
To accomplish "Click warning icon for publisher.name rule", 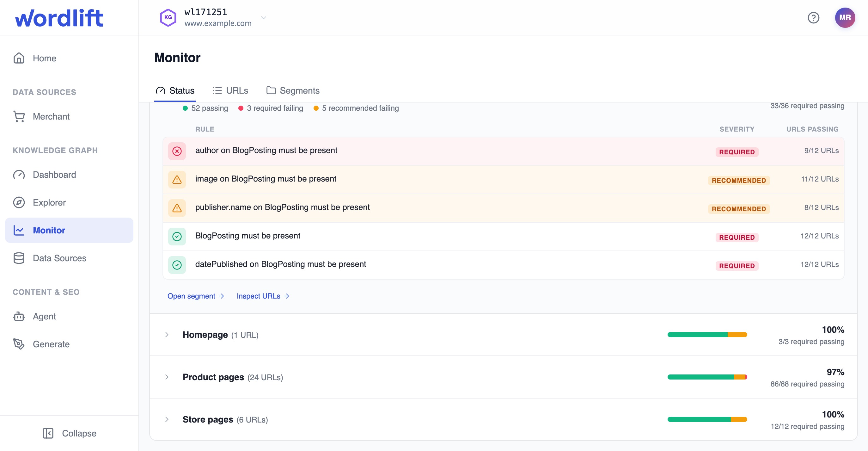I will pos(177,208).
